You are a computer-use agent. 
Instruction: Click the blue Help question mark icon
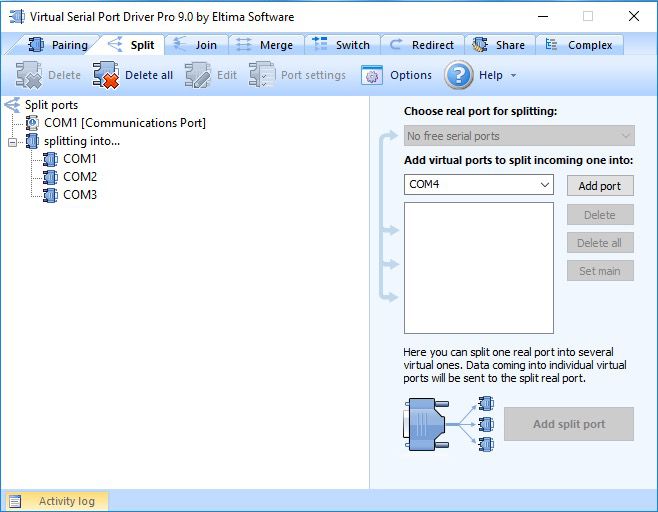click(x=459, y=75)
